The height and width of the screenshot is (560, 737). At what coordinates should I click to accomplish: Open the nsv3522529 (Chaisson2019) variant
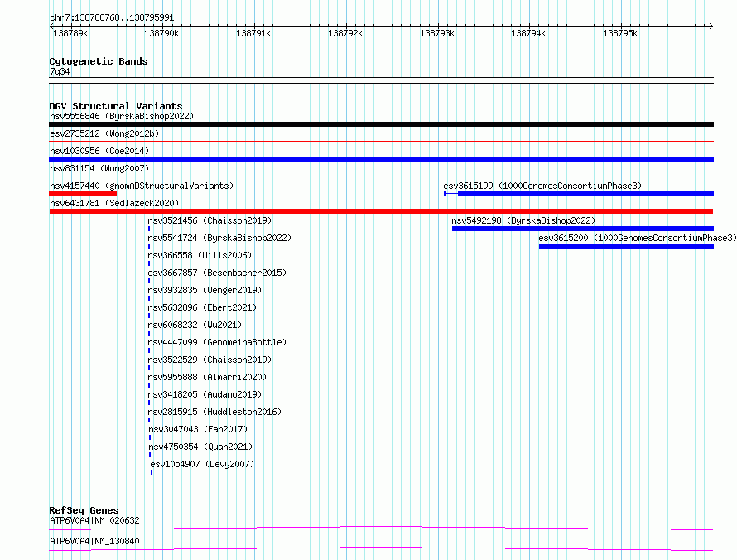pos(210,360)
